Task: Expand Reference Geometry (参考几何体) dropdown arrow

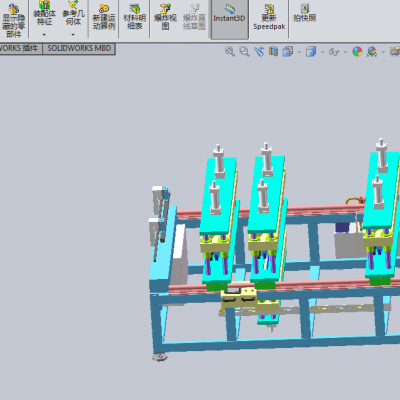Action: coord(73,35)
